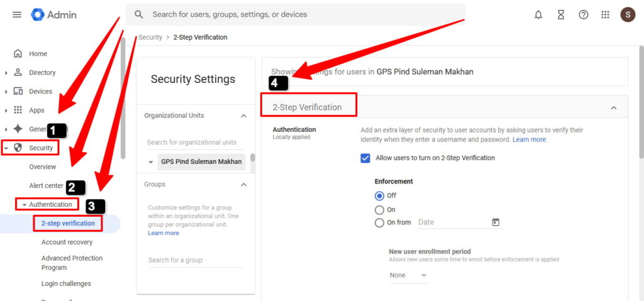Open Account recovery in sidebar
The height and width of the screenshot is (301, 644).
tap(67, 242)
